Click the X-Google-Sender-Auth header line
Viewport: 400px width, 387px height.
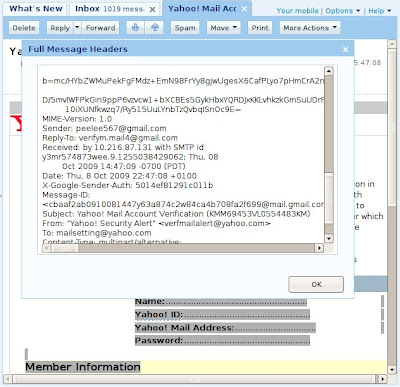pyautogui.click(x=128, y=185)
